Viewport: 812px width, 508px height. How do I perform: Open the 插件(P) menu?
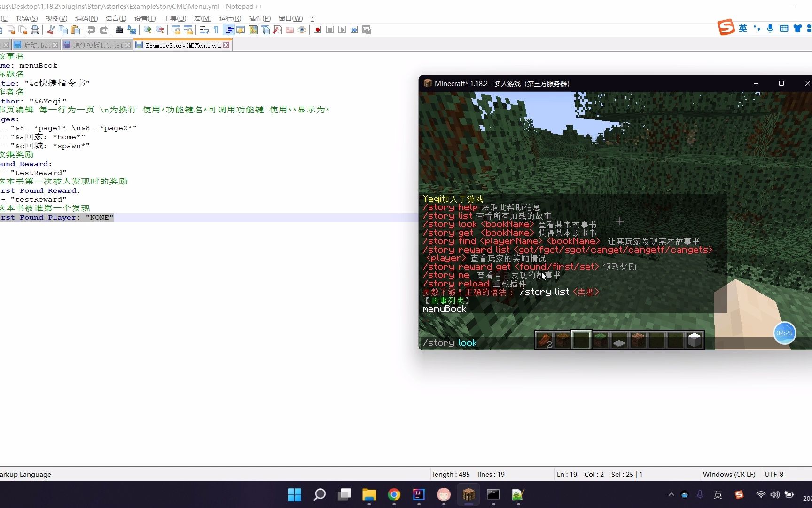260,18
